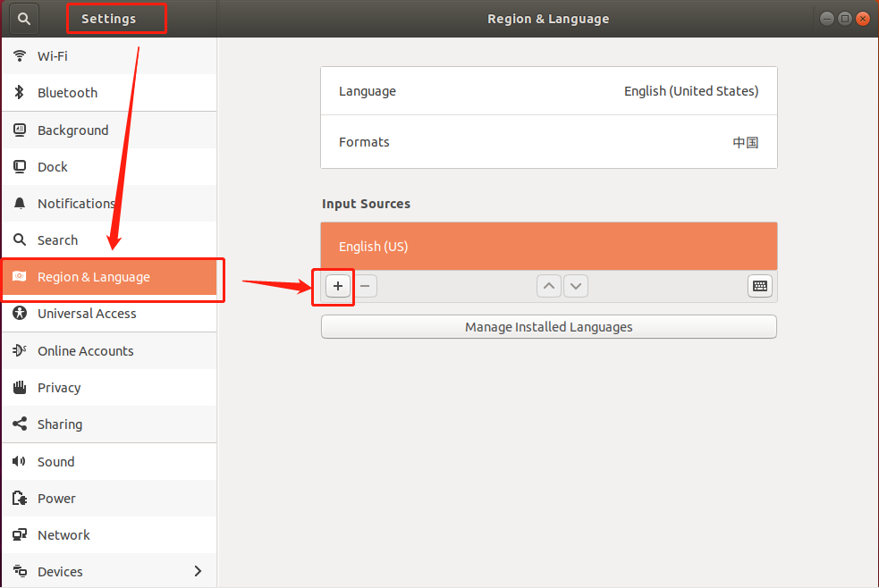Go to Background settings
The image size is (879, 588).
tap(109, 130)
